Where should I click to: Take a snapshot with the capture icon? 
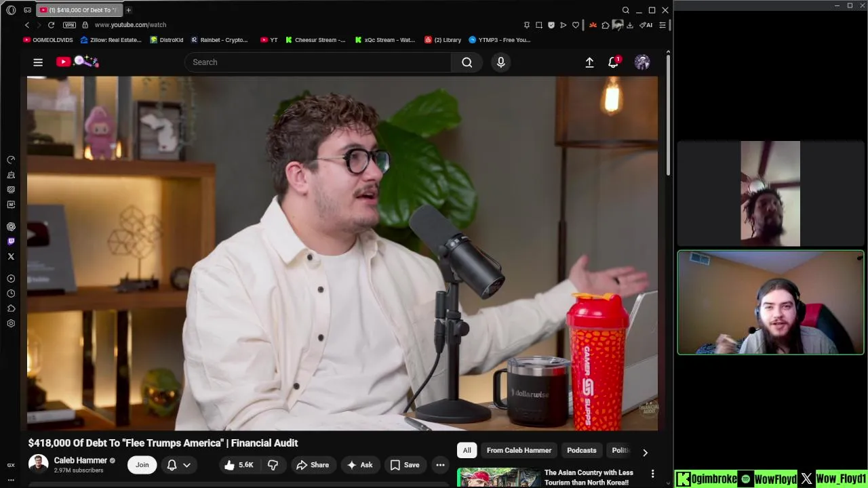click(539, 25)
